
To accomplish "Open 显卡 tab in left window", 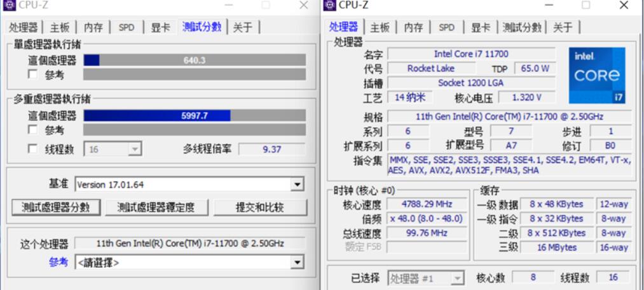I will [x=161, y=27].
